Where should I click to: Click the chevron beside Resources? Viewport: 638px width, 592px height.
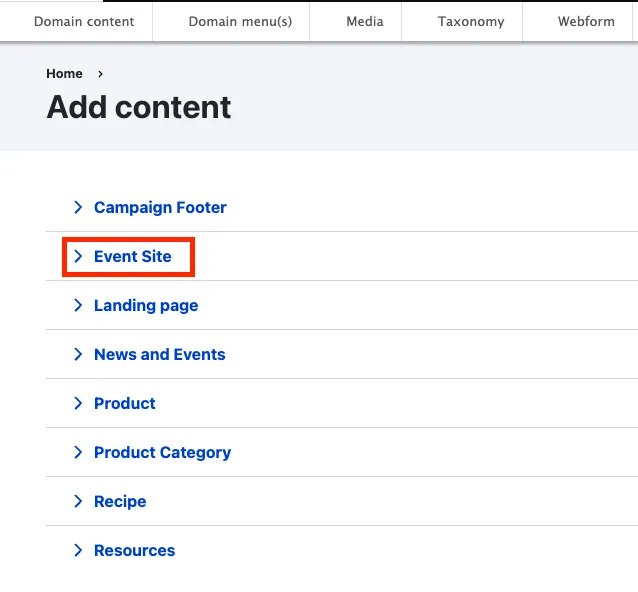coord(78,550)
